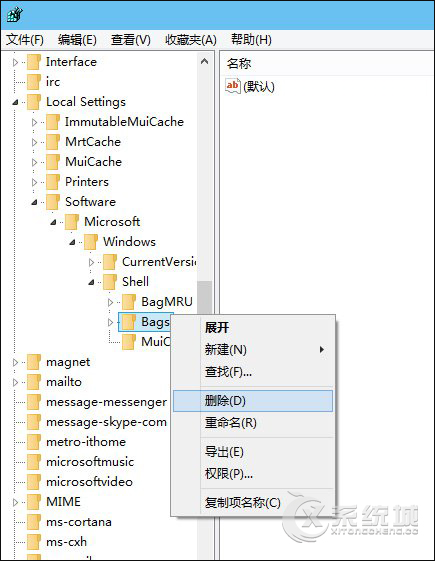Choose 导出(E) from context menu
435x561 pixels.
point(253,452)
